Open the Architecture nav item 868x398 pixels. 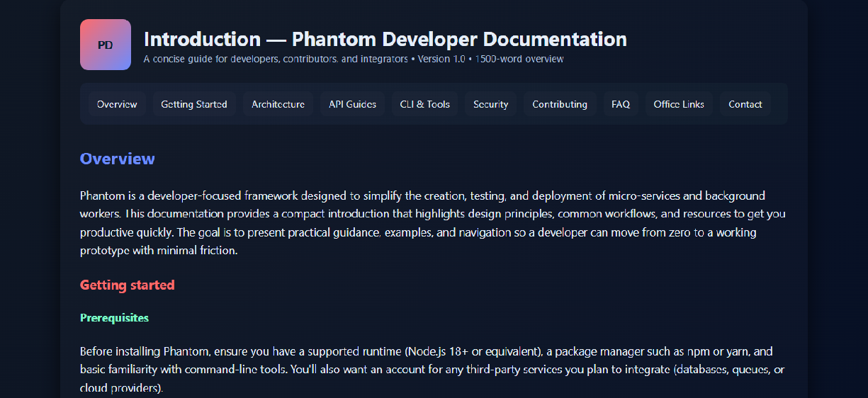tap(278, 104)
